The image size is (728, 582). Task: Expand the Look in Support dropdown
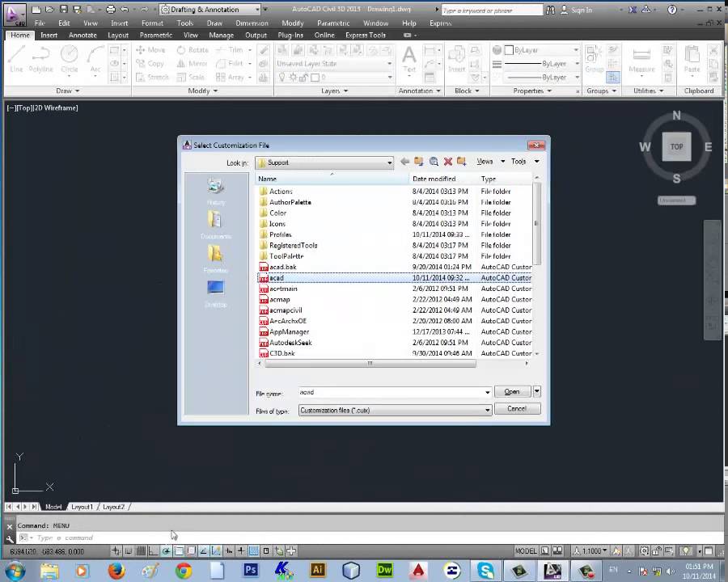389,162
